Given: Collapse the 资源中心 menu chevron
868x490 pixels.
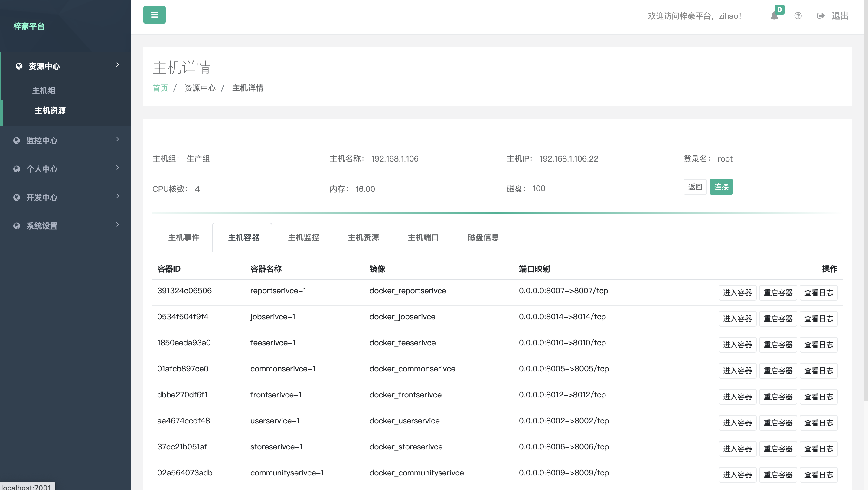Looking at the screenshot, I should point(118,65).
